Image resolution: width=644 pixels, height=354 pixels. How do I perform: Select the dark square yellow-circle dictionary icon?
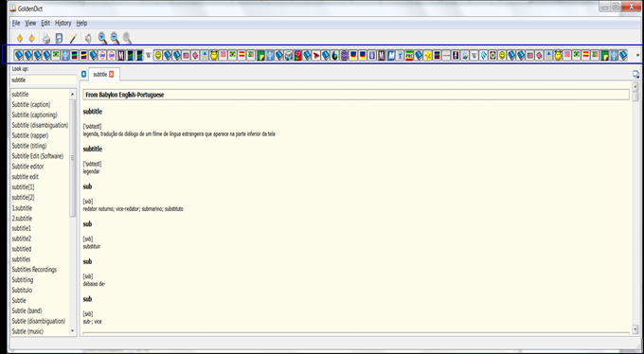point(492,55)
